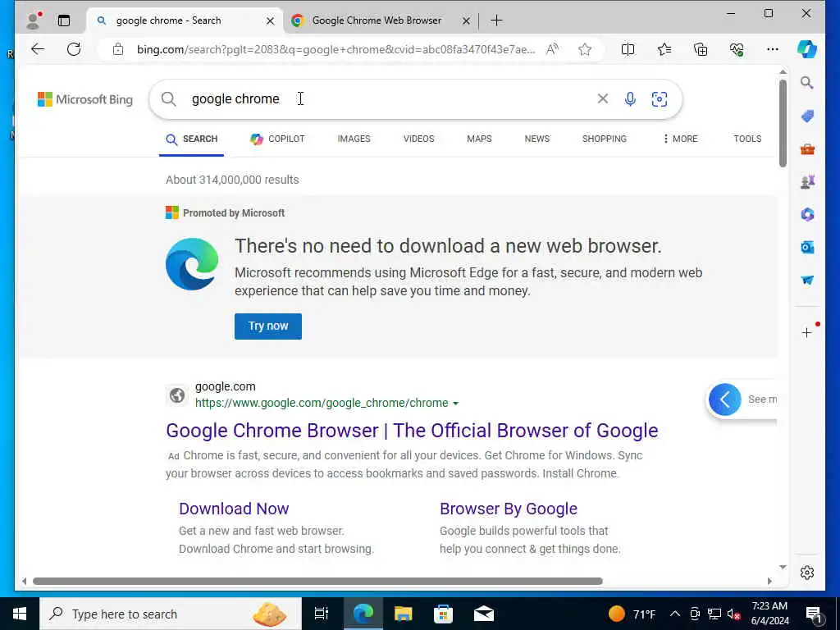
Task: Switch to SHOPPING tab
Action: (605, 139)
